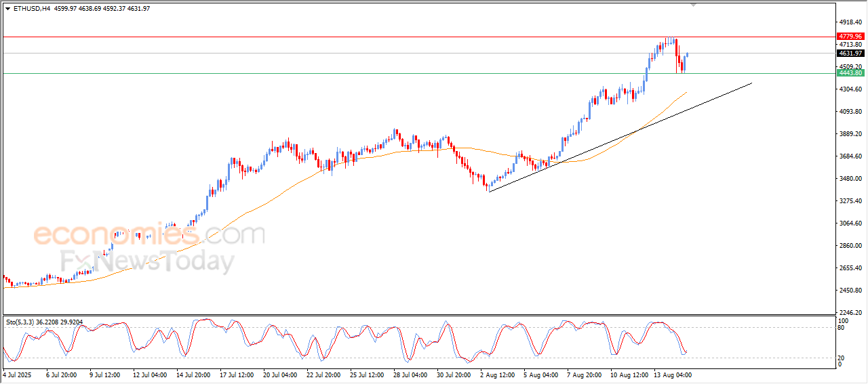
Task: Click the 2450.80 price scale label
Action: click(850, 291)
